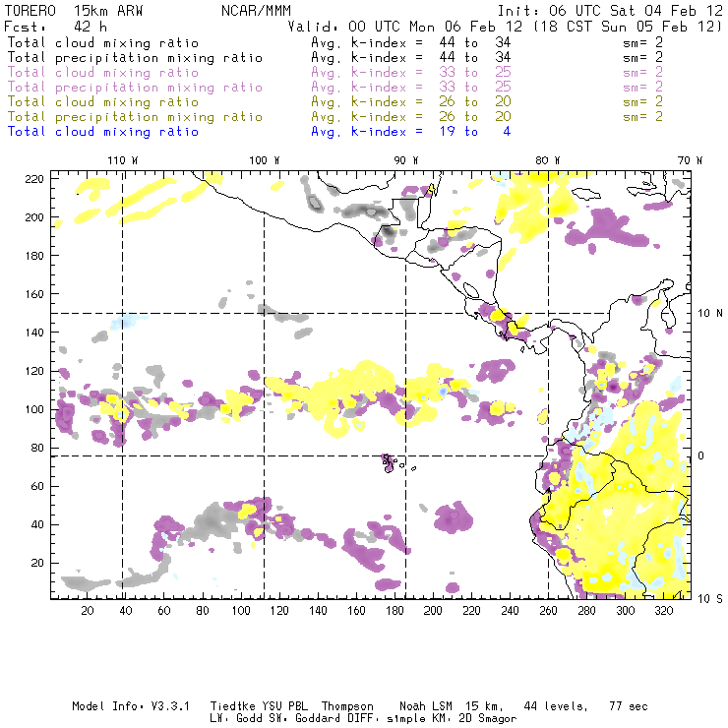Viewport: 728px width, 728px height.
Task: Click the "YSU PBL" text
Action: click(284, 706)
